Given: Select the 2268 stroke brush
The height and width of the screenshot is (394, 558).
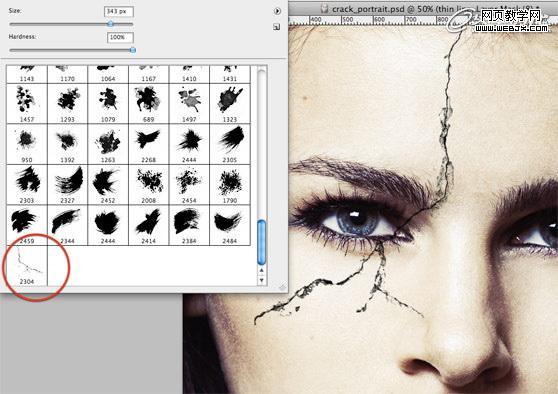Looking at the screenshot, I should 149,144.
